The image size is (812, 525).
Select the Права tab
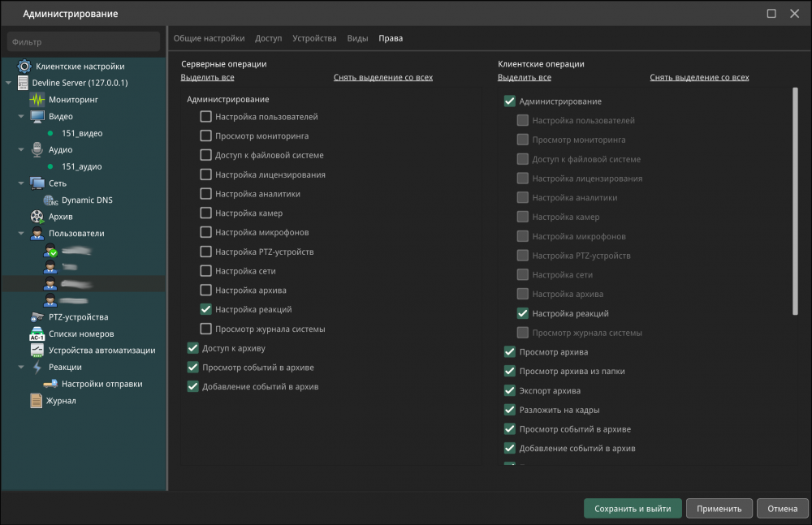coord(391,38)
